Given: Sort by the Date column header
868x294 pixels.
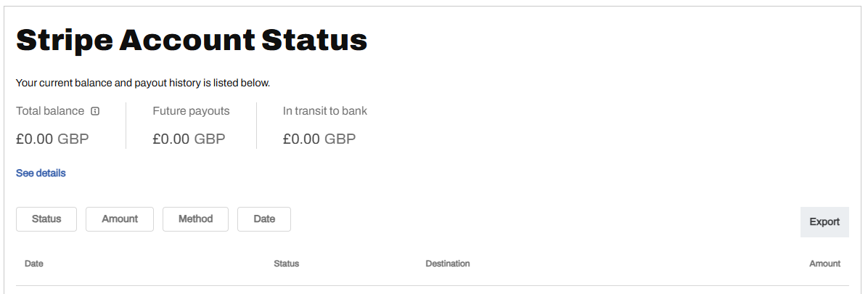Looking at the screenshot, I should pyautogui.click(x=34, y=264).
